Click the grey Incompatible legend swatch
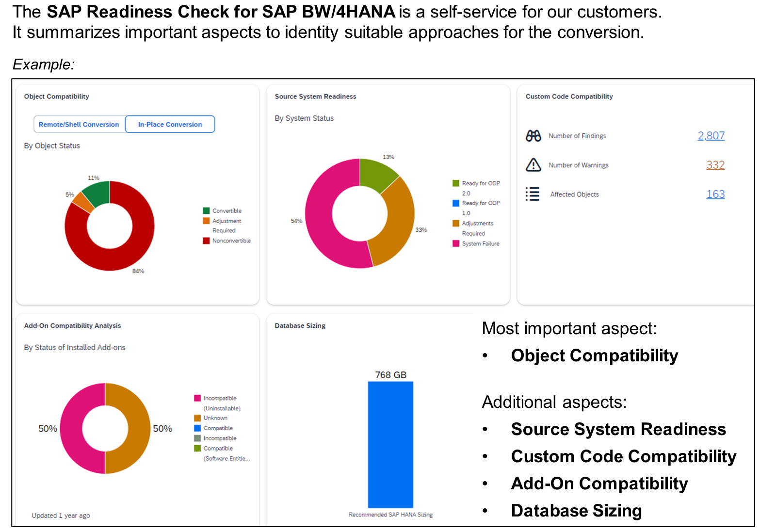Image resolution: width=776 pixels, height=532 pixels. tap(197, 438)
